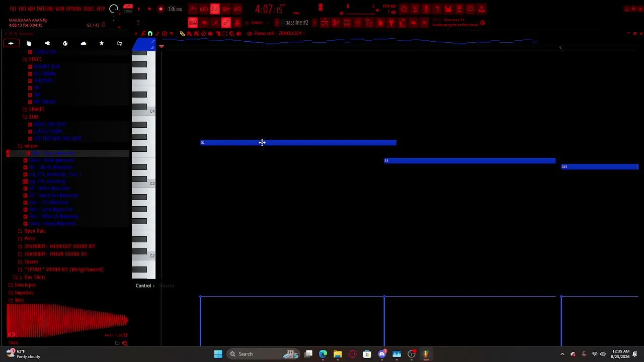The height and width of the screenshot is (362, 644).
Task: Click the microphone one-click recording icon
Action: 426,9
